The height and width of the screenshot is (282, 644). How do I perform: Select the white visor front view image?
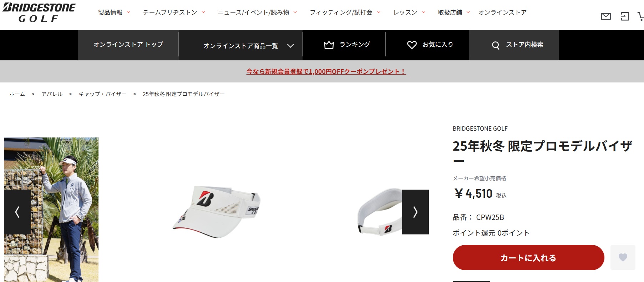(217, 211)
